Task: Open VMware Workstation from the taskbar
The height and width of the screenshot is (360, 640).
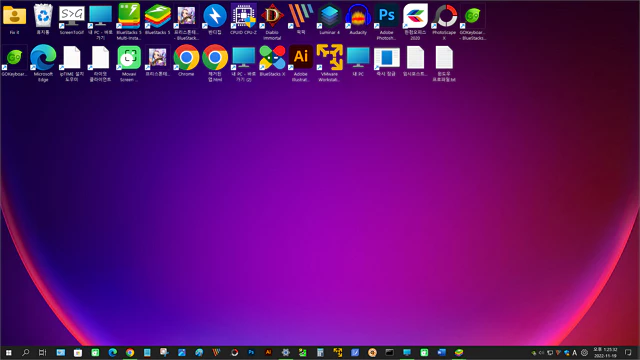Action: (x=338, y=352)
